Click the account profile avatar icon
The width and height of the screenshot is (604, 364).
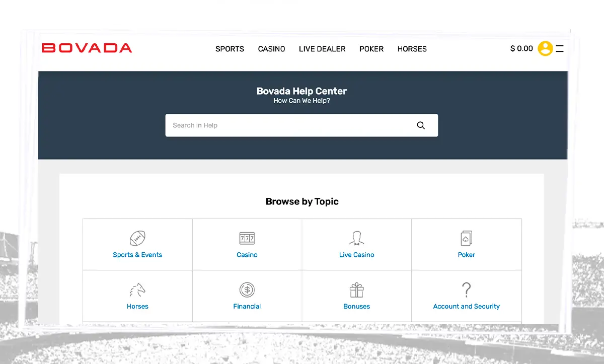[x=545, y=48]
